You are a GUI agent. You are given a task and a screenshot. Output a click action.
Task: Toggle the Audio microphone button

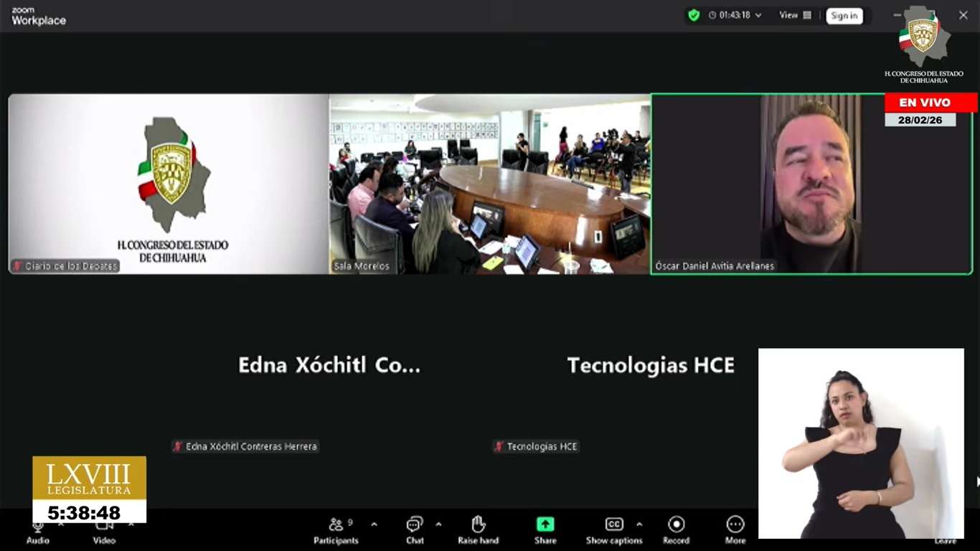[x=38, y=531]
